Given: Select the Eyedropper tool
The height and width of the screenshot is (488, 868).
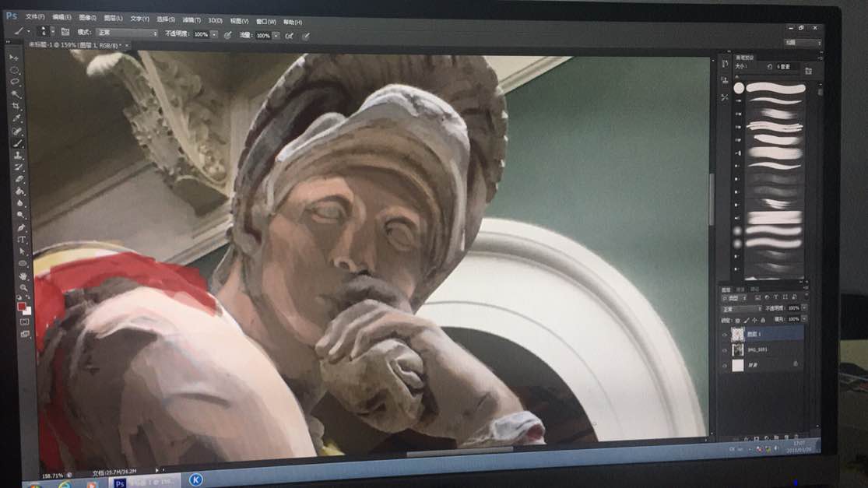Looking at the screenshot, I should [x=16, y=118].
